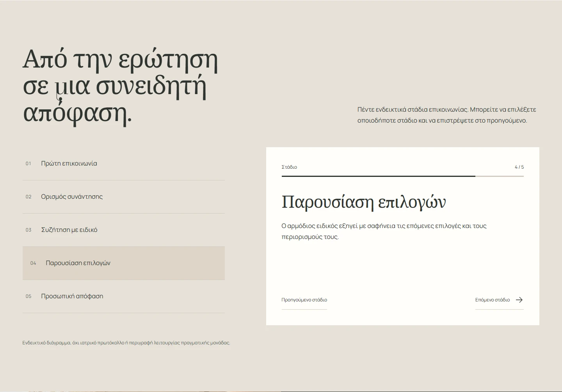Select the highlighted Παρουσίαση επιλογών stage
The width and height of the screenshot is (562, 392).
click(x=123, y=263)
